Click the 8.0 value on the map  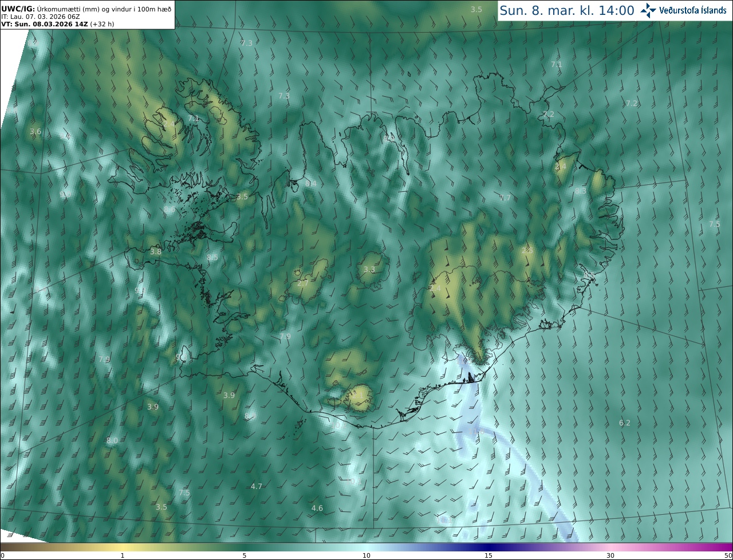pos(112,440)
